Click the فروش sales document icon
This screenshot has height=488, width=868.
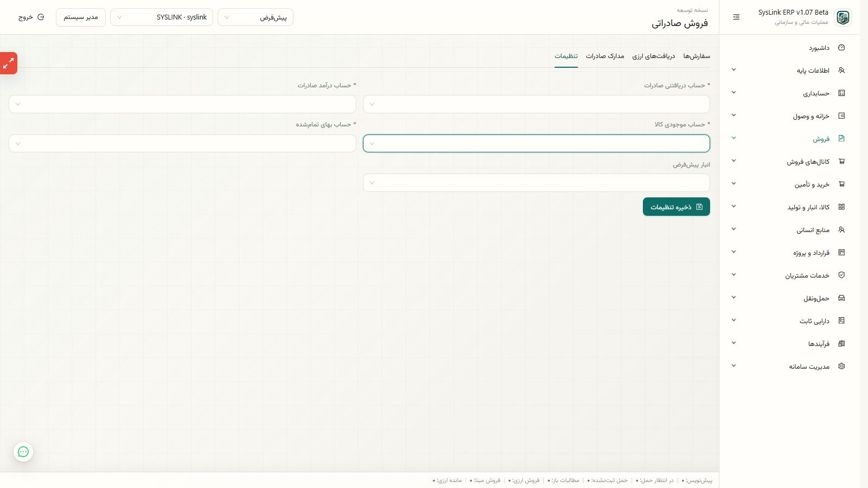tap(841, 139)
